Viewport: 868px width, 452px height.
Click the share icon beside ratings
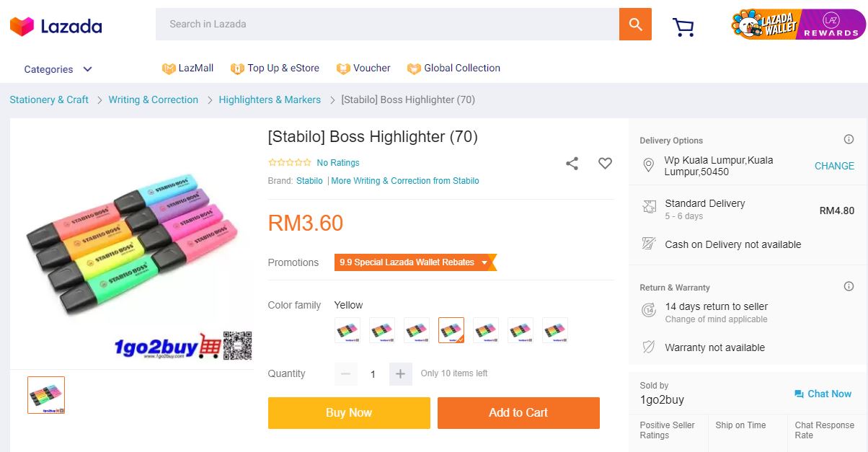pyautogui.click(x=572, y=164)
